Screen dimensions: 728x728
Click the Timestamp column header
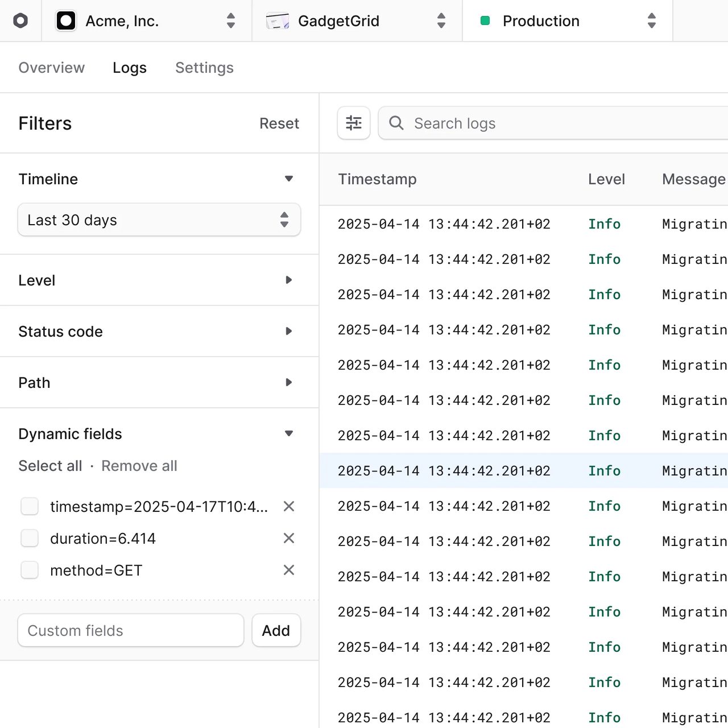[x=377, y=179]
